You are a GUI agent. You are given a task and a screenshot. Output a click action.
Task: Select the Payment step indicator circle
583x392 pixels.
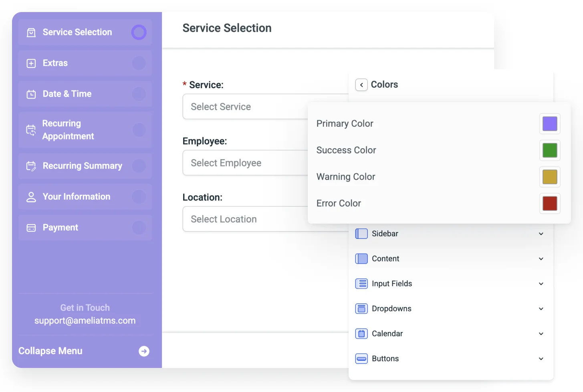(139, 228)
